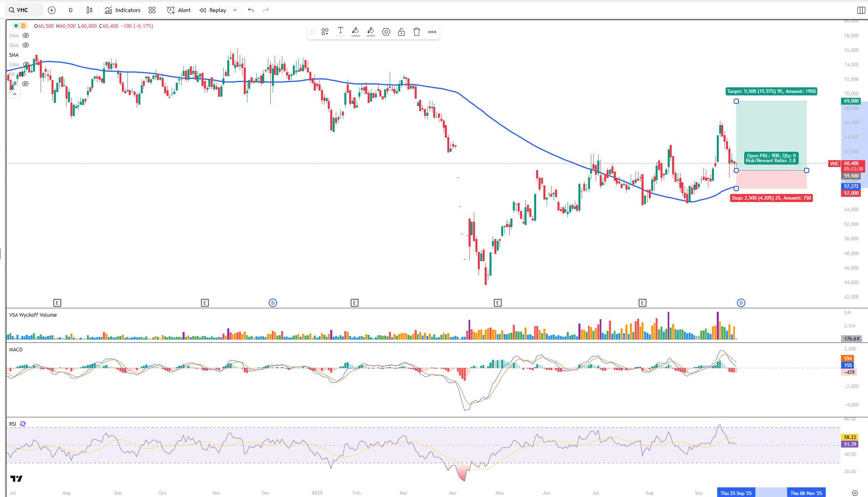Pick the profit-zone background fill color
868x497 pixels.
pos(356,31)
